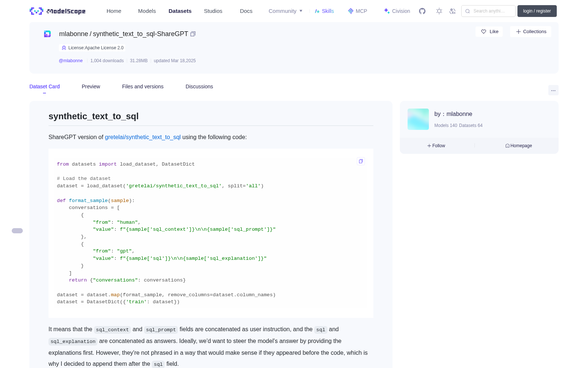Switch language with the translate icon

(453, 11)
